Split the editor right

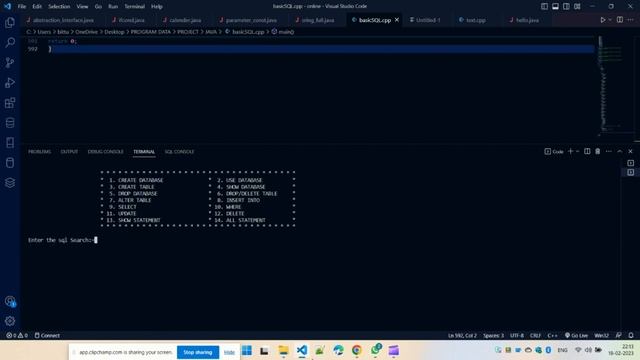coord(620,20)
